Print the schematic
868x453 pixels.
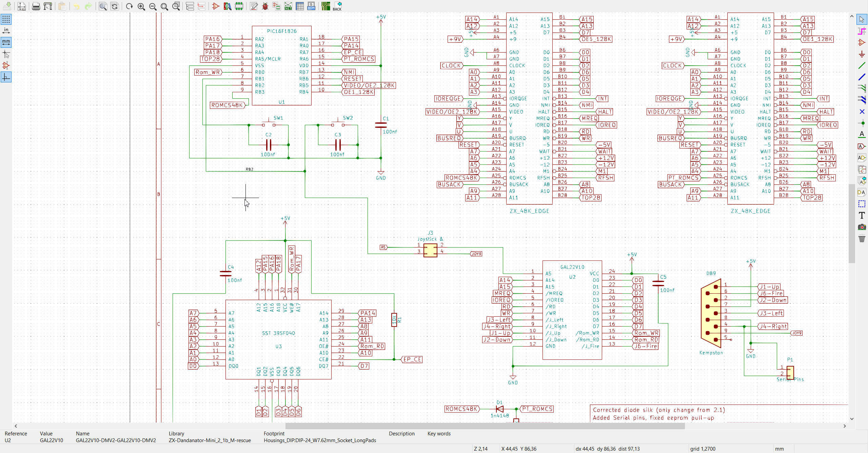(36, 6)
